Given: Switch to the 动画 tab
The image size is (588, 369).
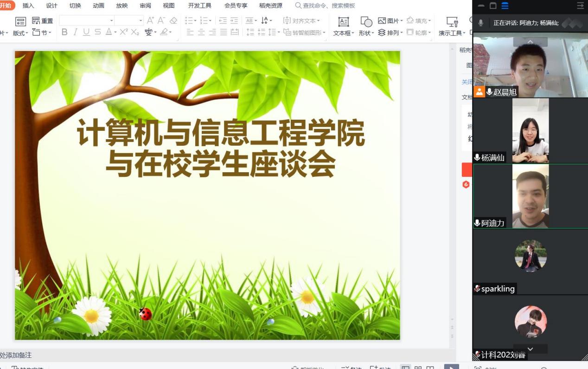Looking at the screenshot, I should coord(98,6).
